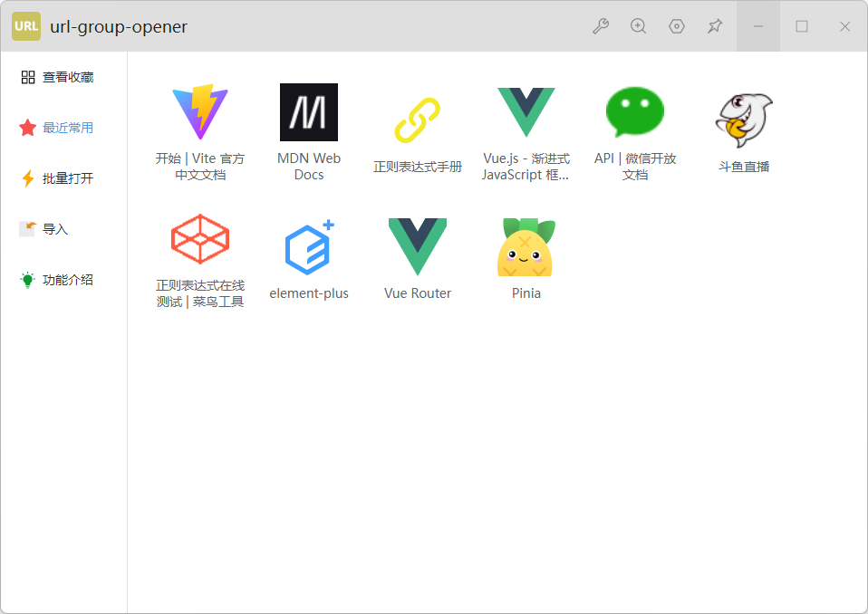Click the "正则表达式手册" label

[418, 167]
